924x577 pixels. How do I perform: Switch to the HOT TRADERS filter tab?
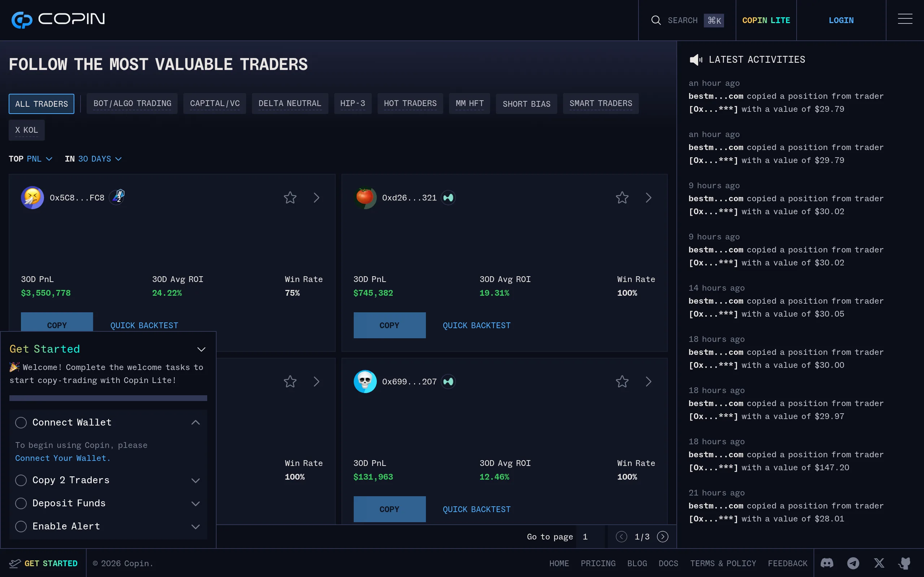[410, 103]
